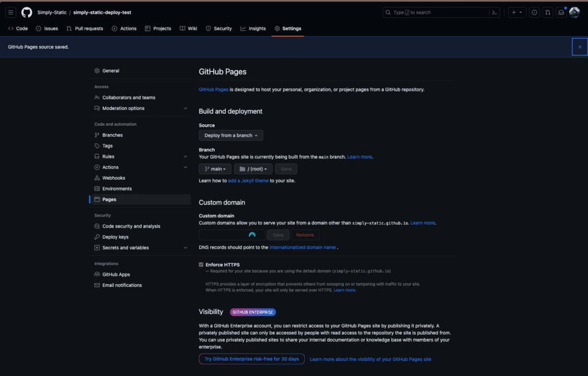588x376 pixels.
Task: Open the hamburger navigation menu
Action: pos(10,13)
